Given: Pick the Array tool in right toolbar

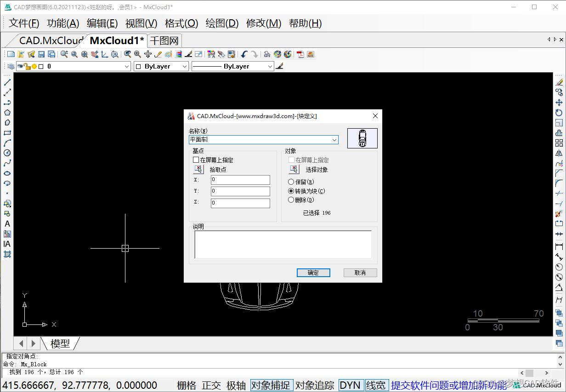Looking at the screenshot, I should coord(559,143).
